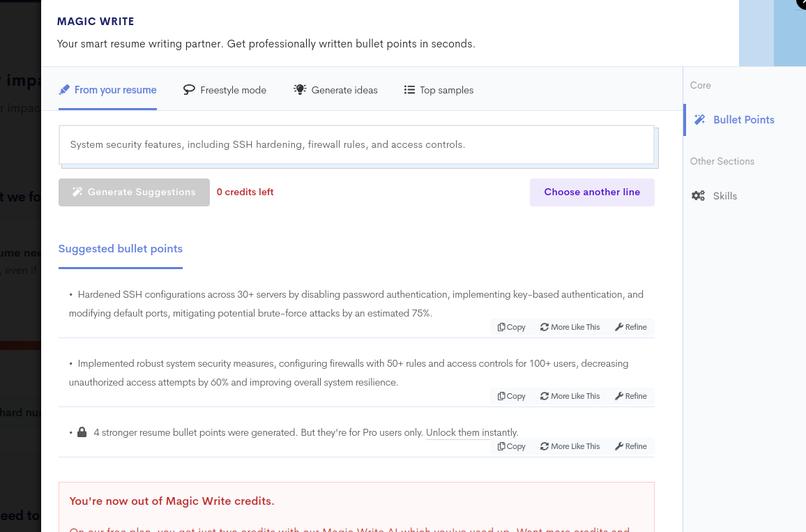Click the resume line text box
This screenshot has width=806, height=532.
pyautogui.click(x=356, y=145)
